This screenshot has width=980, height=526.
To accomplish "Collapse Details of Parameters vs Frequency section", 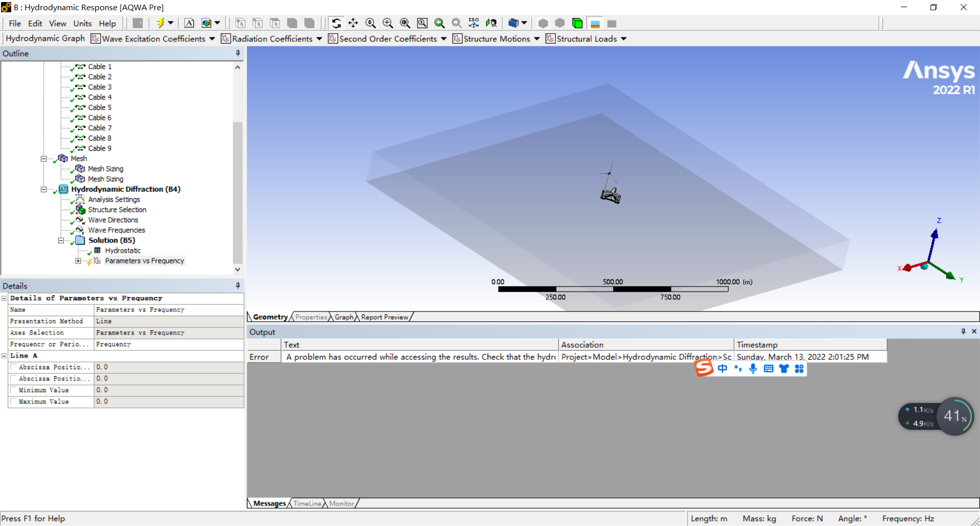I will (x=4, y=298).
